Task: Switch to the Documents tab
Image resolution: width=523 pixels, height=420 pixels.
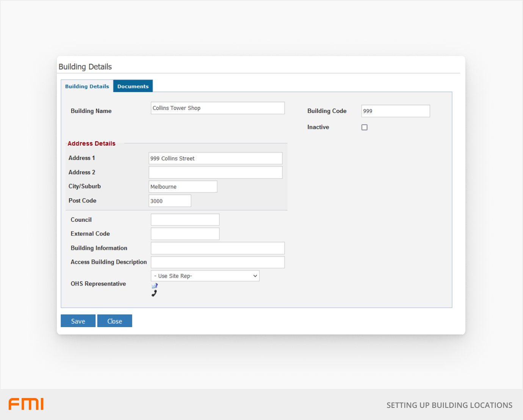Action: tap(133, 86)
